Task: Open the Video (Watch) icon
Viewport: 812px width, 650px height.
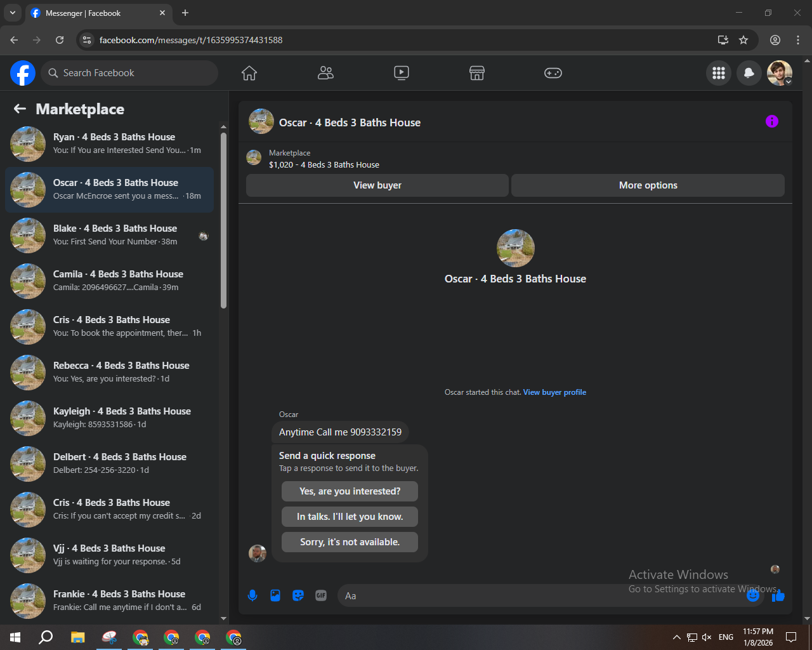Action: (402, 73)
